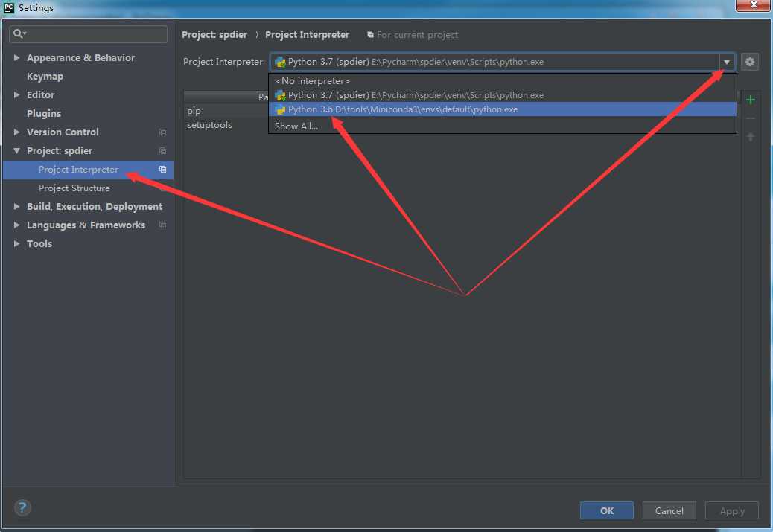773x532 pixels.
Task: Click the PyCharm logo in title bar
Action: 8,7
